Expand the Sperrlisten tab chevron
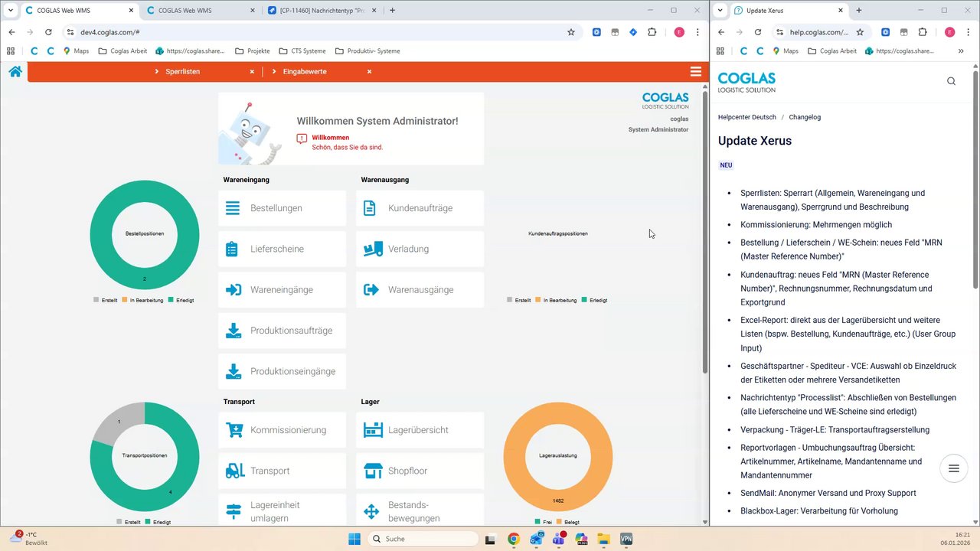The height and width of the screenshot is (551, 980). pyautogui.click(x=156, y=71)
